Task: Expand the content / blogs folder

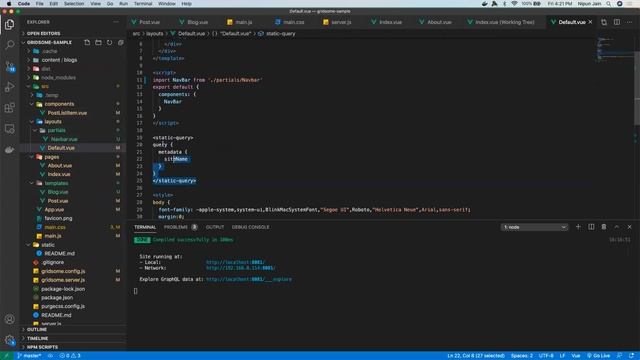Action: (x=59, y=60)
